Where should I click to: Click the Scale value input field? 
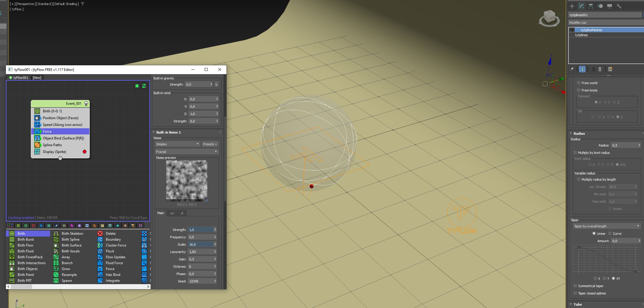(201, 244)
